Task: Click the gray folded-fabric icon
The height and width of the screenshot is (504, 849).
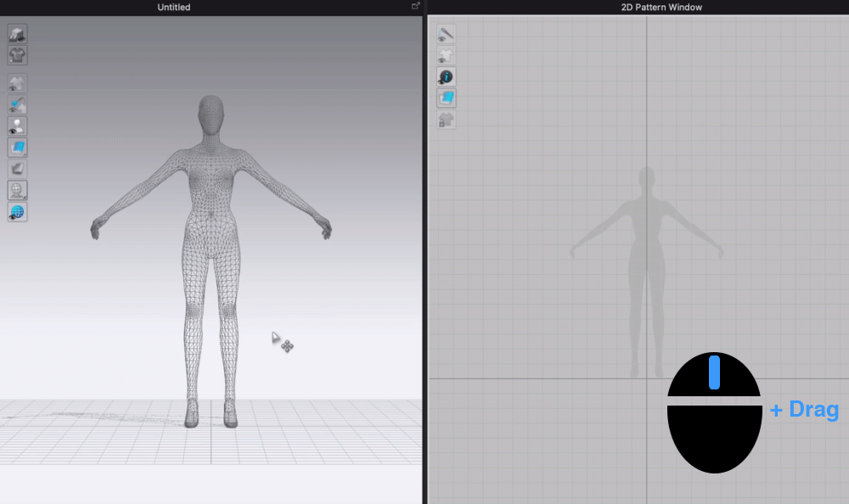Action: pos(17,169)
